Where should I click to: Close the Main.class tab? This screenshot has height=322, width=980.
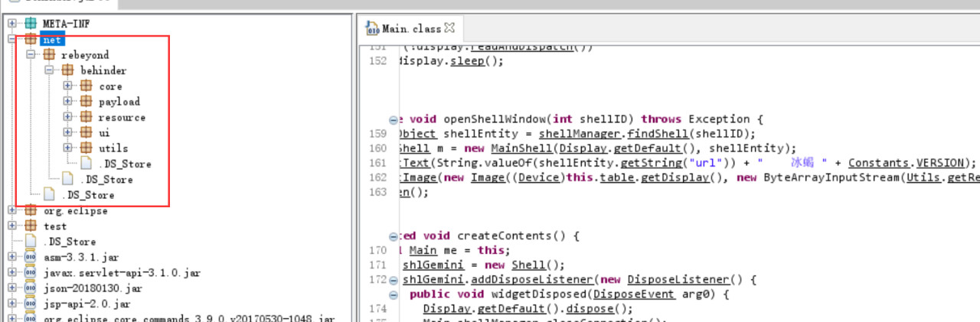[x=449, y=28]
